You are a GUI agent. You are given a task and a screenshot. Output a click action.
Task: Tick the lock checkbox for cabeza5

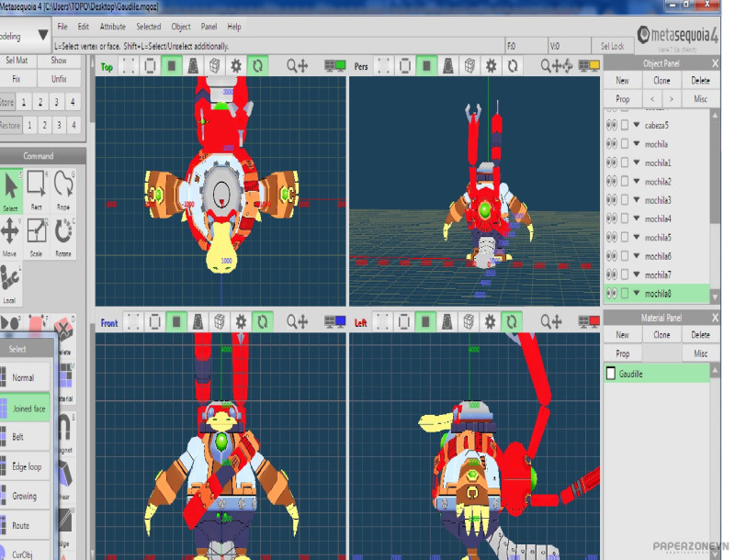pos(625,126)
